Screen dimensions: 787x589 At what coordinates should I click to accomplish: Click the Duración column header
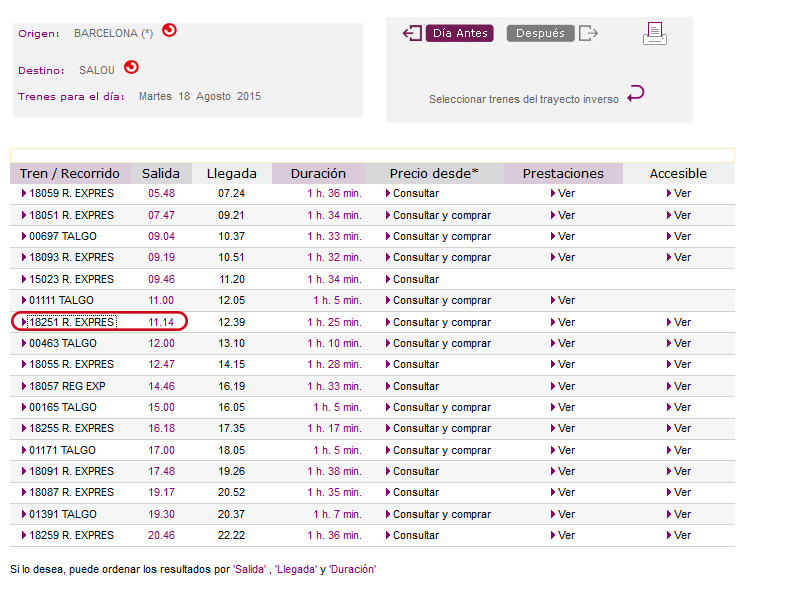point(318,174)
